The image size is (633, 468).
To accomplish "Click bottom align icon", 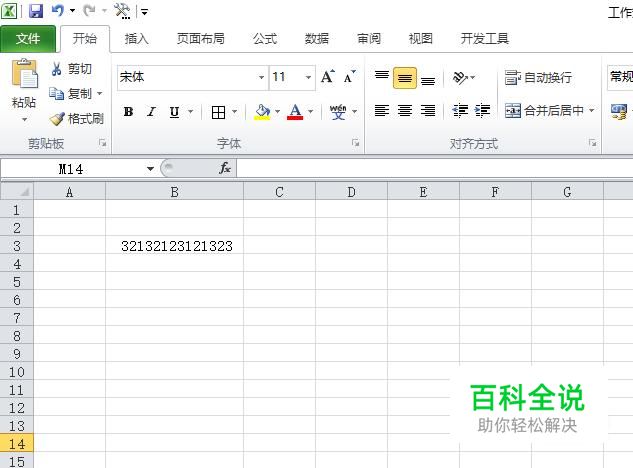I will click(428, 78).
